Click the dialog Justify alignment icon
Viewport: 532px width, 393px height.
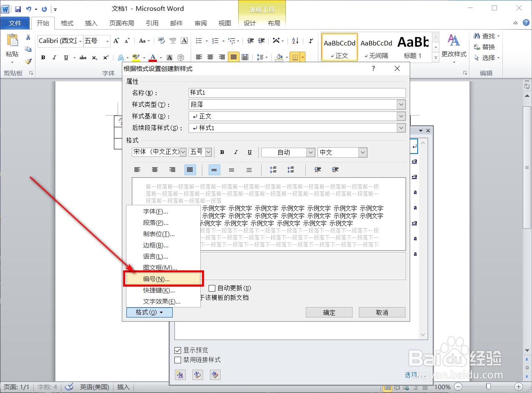pyautogui.click(x=190, y=170)
